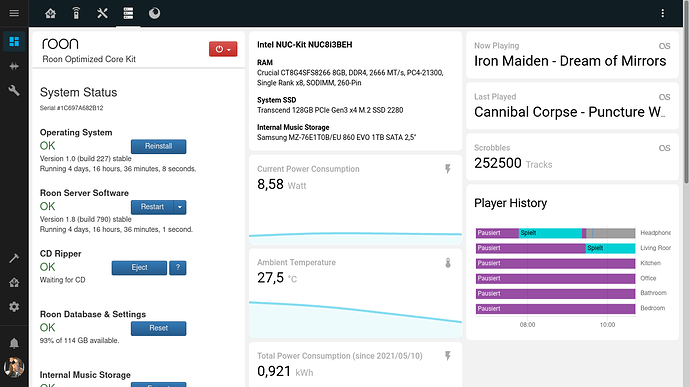
Task: Open the pie chart tab
Action: (x=154, y=13)
